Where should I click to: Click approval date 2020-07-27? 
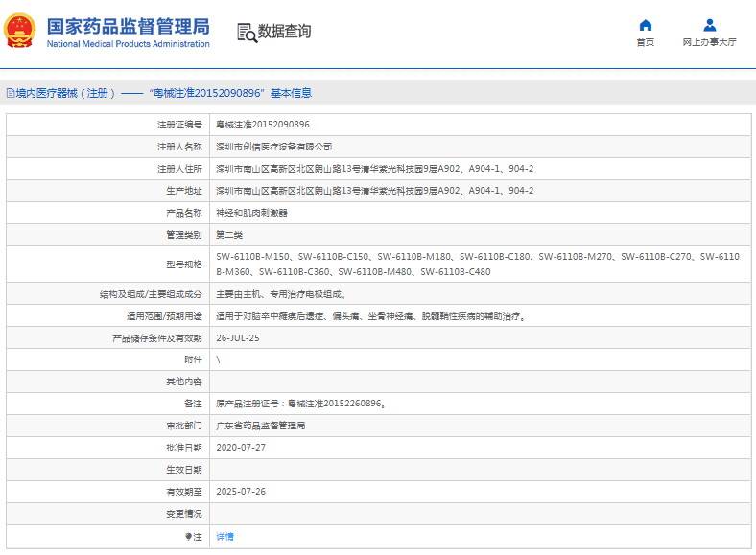241,448
